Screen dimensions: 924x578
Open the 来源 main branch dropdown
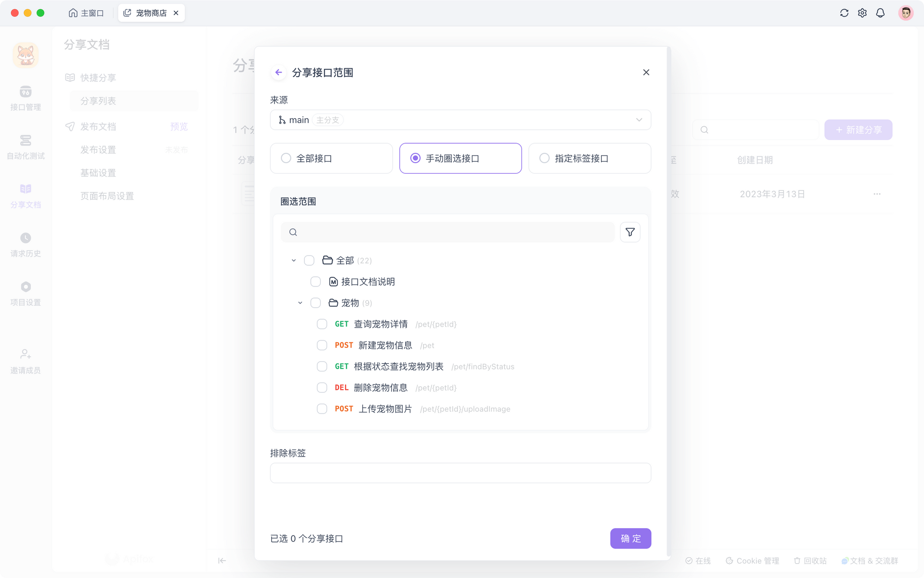coord(461,120)
